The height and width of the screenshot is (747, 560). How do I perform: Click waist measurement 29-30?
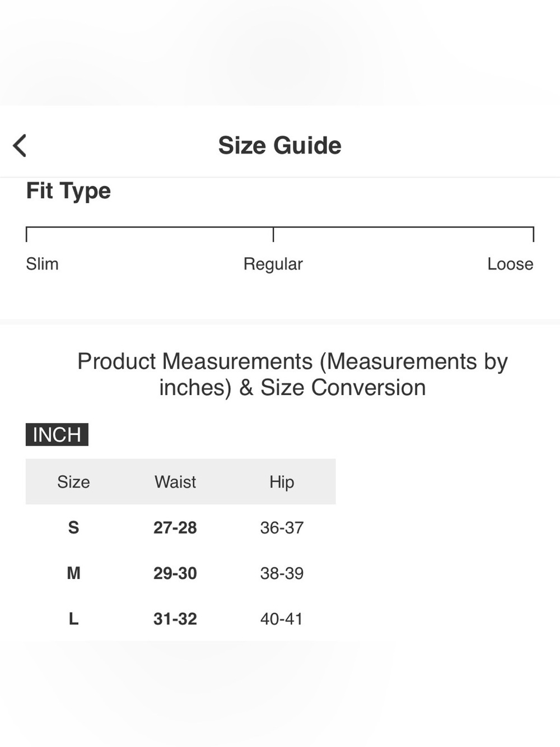[175, 573]
